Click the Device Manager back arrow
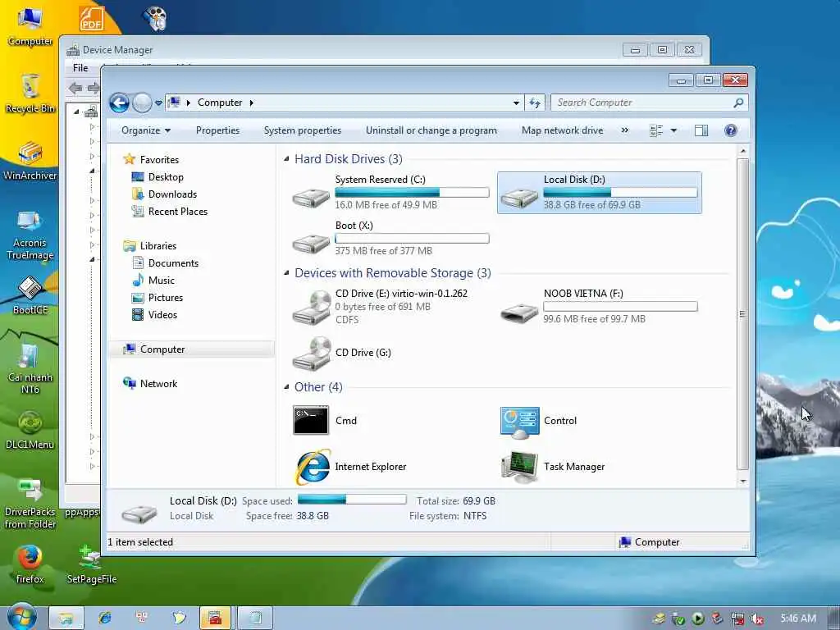The image size is (840, 630). 75,88
